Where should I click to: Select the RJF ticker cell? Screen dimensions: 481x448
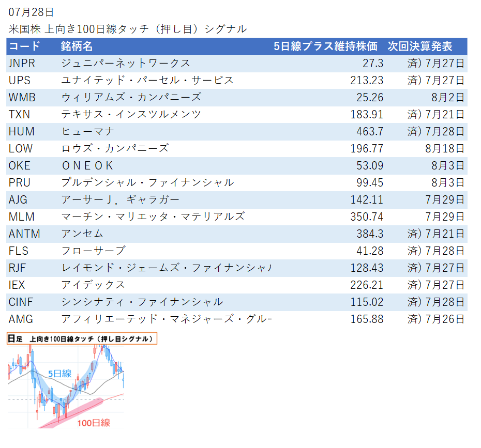[17, 268]
